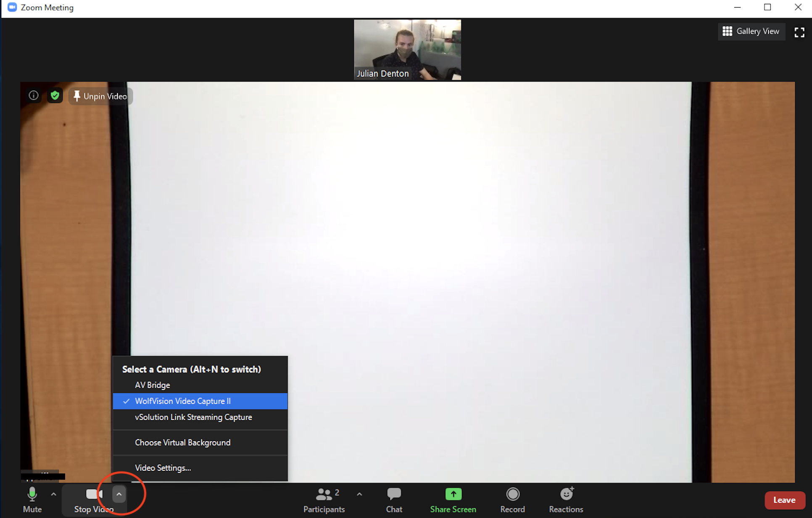Select vSolution Link Streaming Capture
Image resolution: width=812 pixels, height=518 pixels.
(193, 417)
